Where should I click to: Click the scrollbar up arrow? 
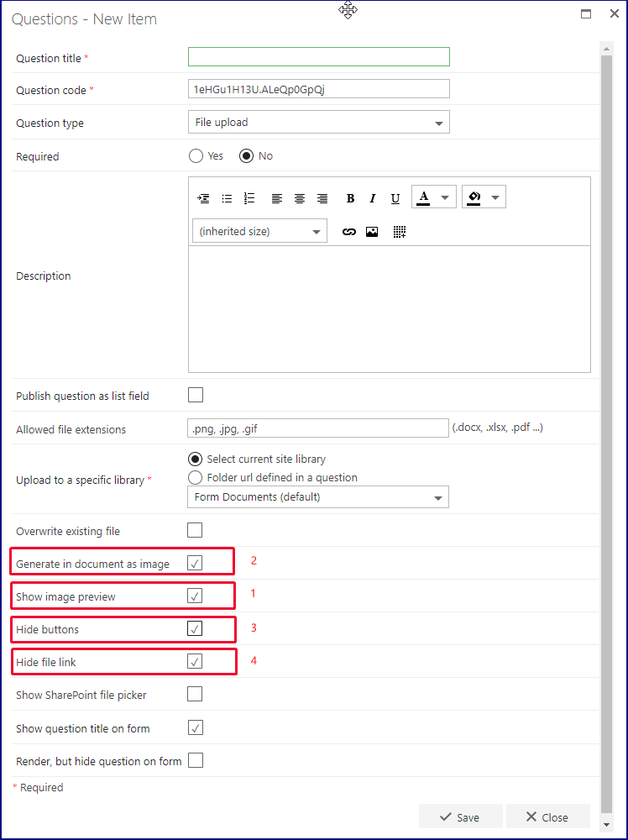click(x=606, y=50)
